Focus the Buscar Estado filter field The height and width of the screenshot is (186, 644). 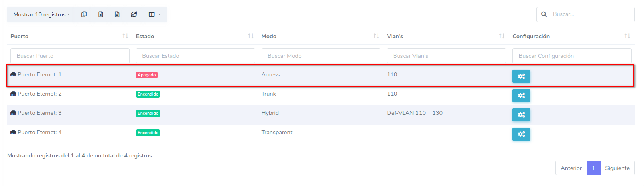[x=195, y=56]
